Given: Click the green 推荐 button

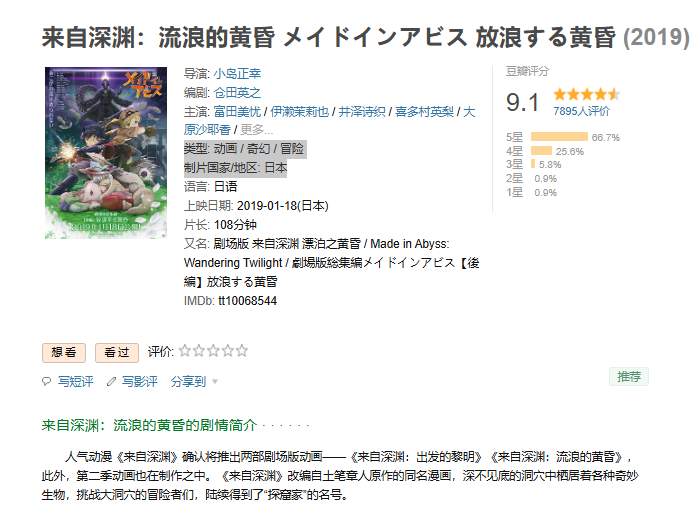Looking at the screenshot, I should tap(629, 377).
